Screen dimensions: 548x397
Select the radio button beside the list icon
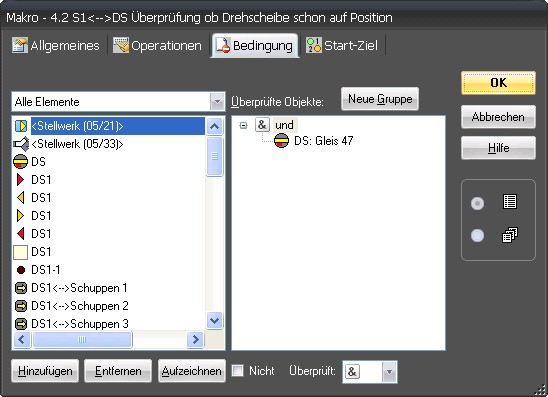[x=477, y=203]
